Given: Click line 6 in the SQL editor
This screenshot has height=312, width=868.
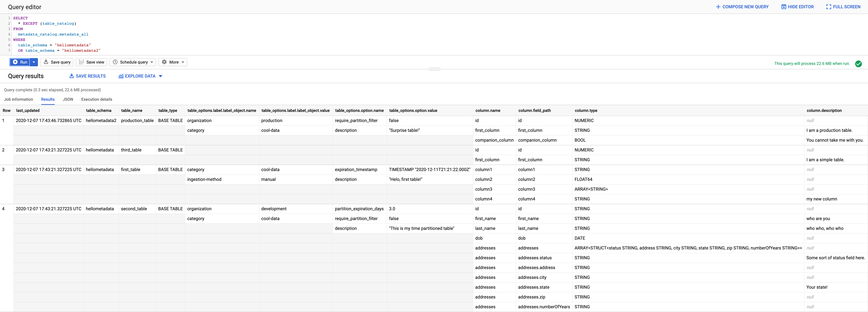Looking at the screenshot, I should pos(54,45).
